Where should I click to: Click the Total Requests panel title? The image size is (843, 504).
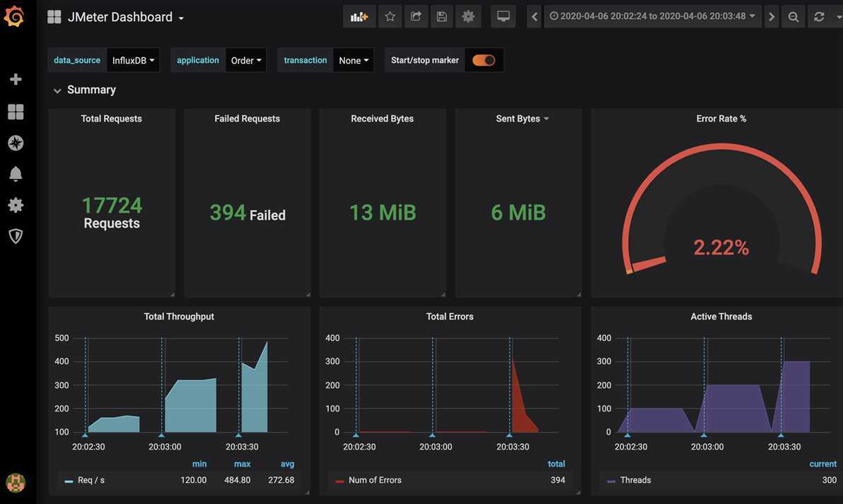(111, 119)
